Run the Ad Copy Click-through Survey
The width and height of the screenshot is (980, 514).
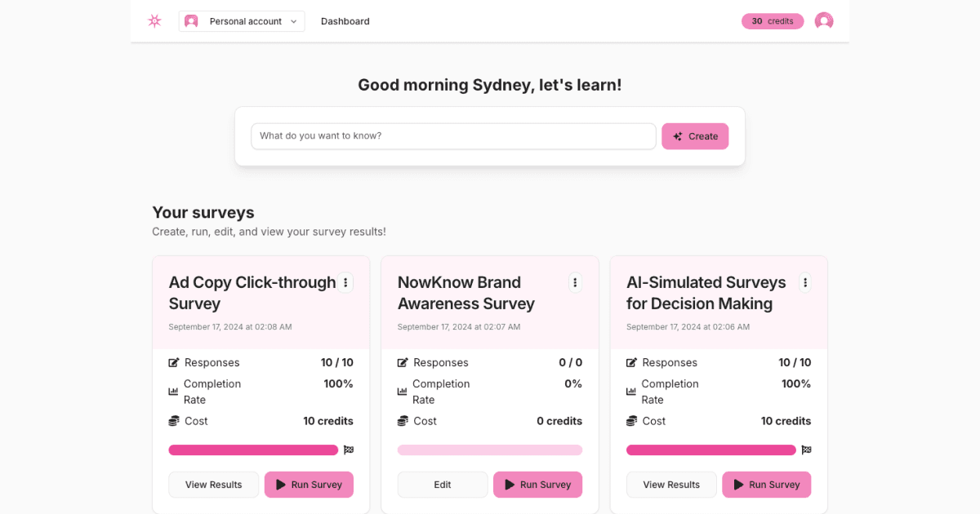pyautogui.click(x=309, y=485)
